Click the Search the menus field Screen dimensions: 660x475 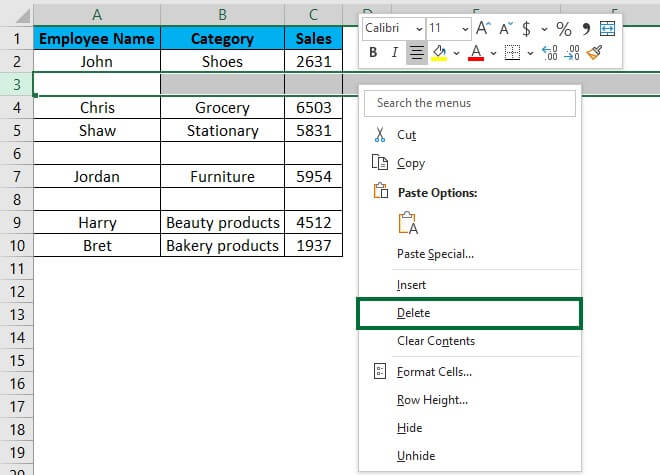(x=470, y=103)
